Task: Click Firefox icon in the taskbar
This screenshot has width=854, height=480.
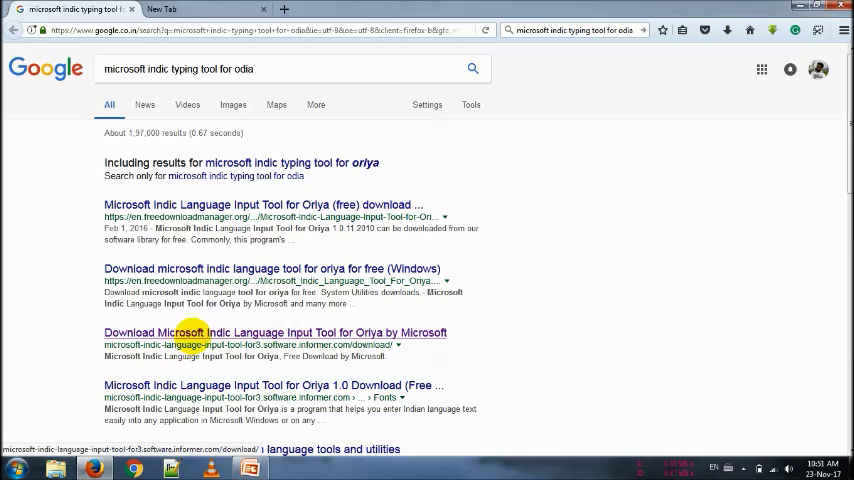Action: (94, 469)
